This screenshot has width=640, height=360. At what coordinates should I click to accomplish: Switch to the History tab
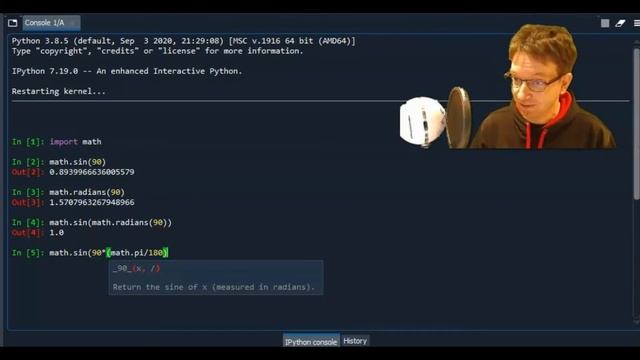coord(355,341)
